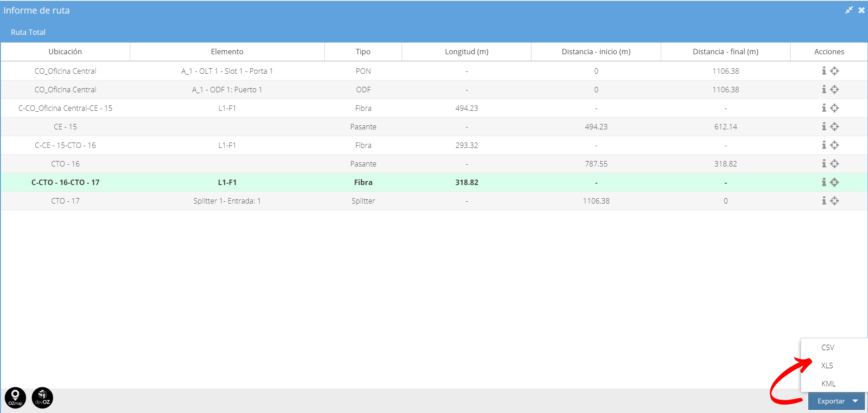Select the 'CTO - 17' location cell
The image size is (868, 413).
click(65, 201)
